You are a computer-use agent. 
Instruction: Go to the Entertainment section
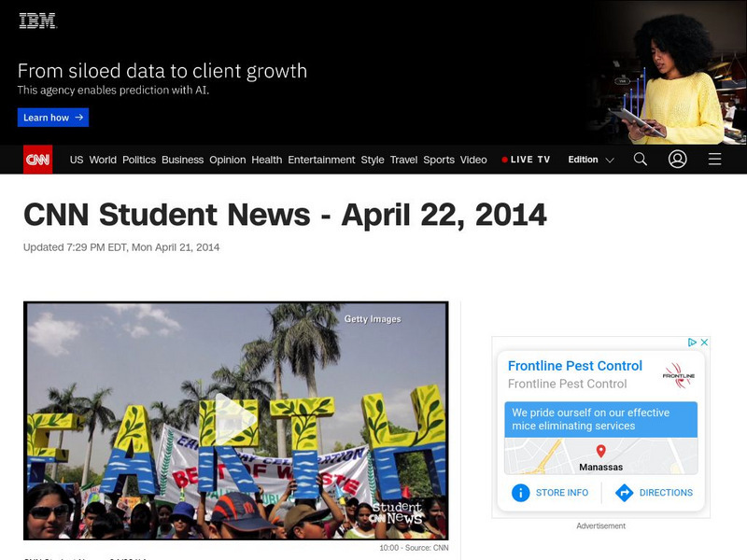point(321,160)
